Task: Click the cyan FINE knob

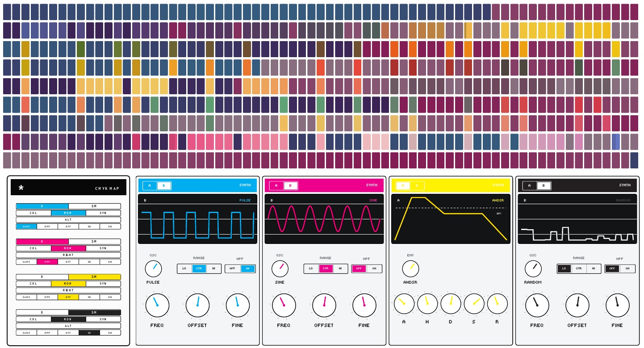Action: 238,306
